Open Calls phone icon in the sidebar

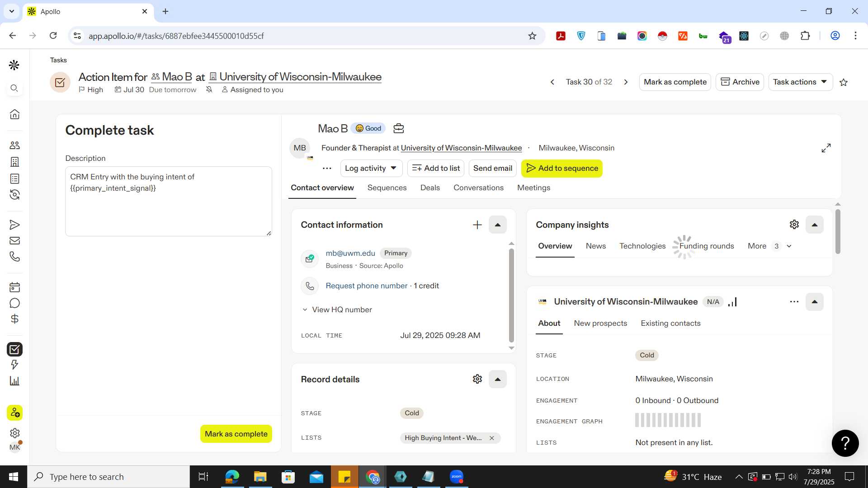[14, 257]
